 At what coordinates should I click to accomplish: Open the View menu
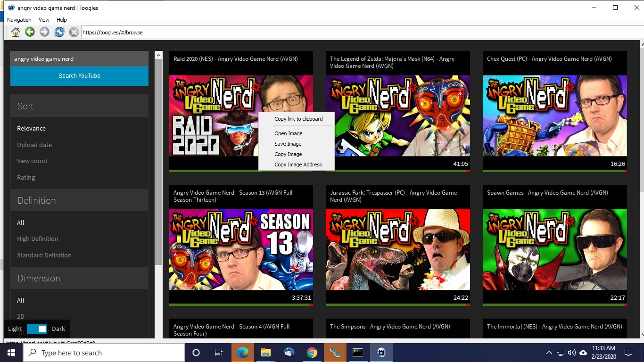click(x=44, y=20)
